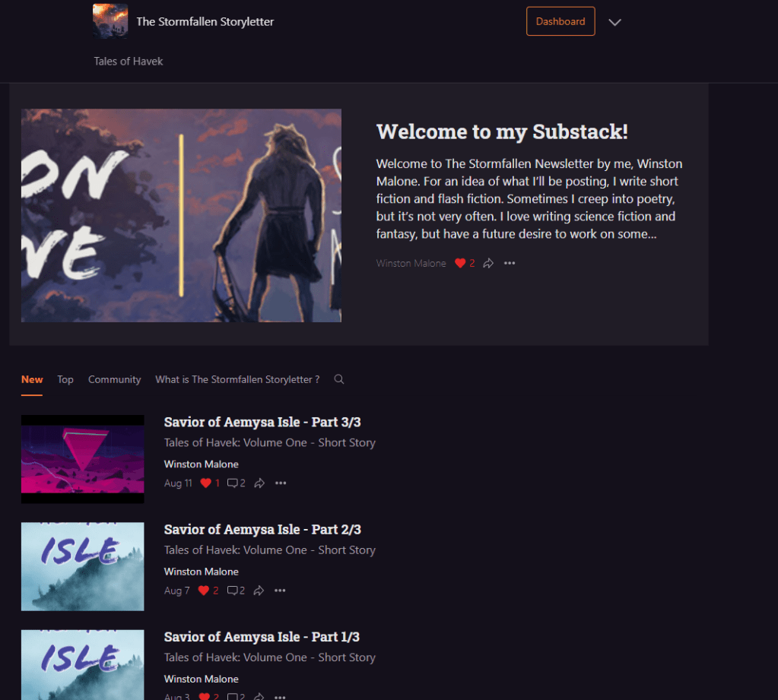The width and height of the screenshot is (778, 700).
Task: Switch to the Top tab
Action: (65, 379)
